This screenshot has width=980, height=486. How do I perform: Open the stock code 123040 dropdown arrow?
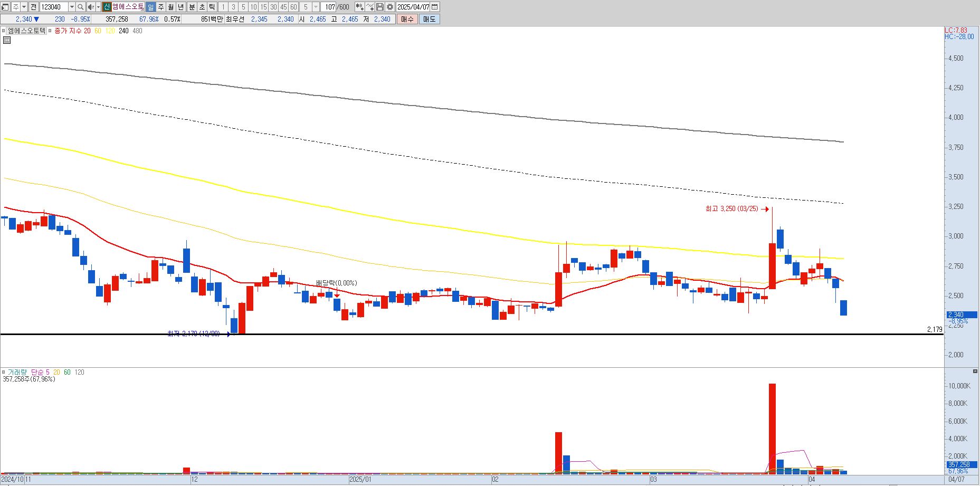point(72,7)
